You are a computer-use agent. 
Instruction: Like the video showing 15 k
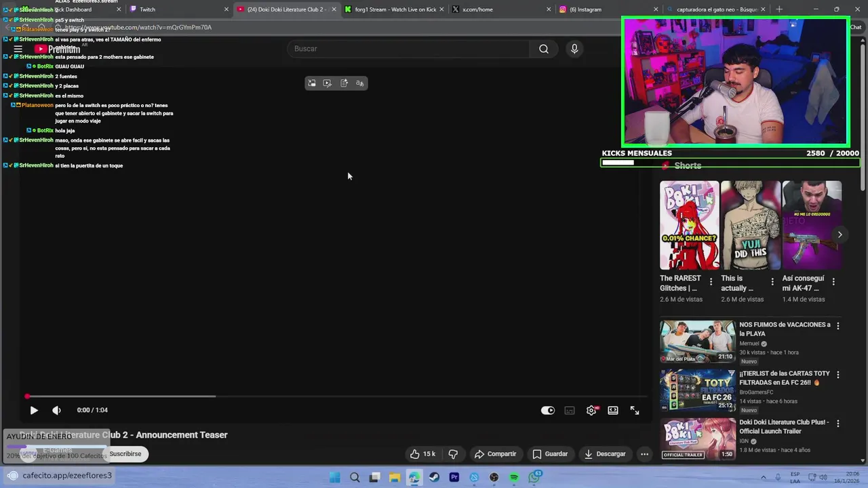[x=422, y=454]
